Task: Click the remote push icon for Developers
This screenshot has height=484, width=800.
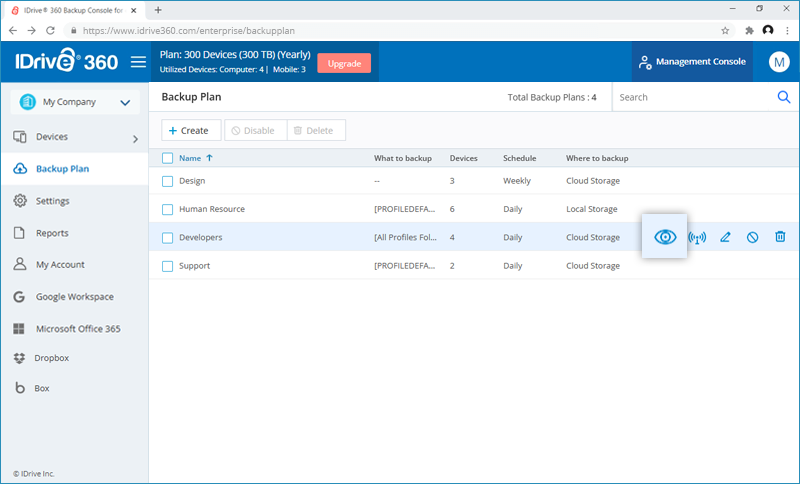Action: tap(697, 237)
